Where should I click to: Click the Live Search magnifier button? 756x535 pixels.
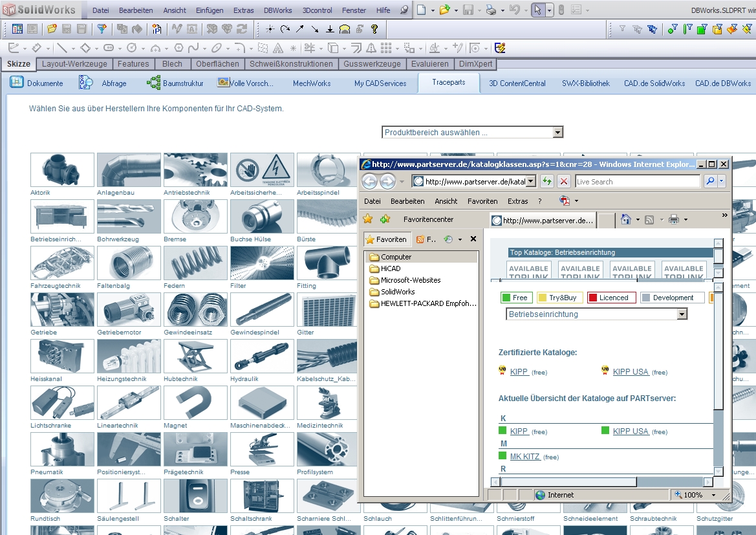(x=709, y=181)
